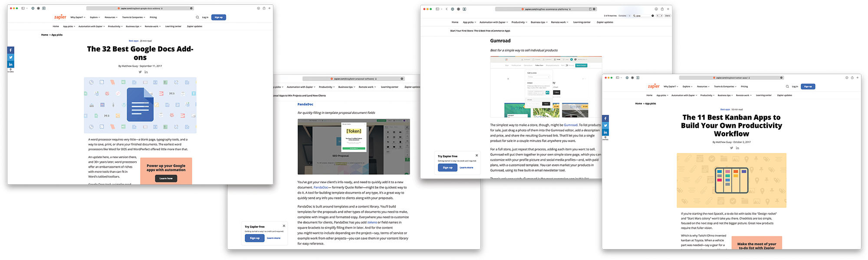
Task: Open site search in Google Docs Add-ons window
Action: [x=197, y=17]
